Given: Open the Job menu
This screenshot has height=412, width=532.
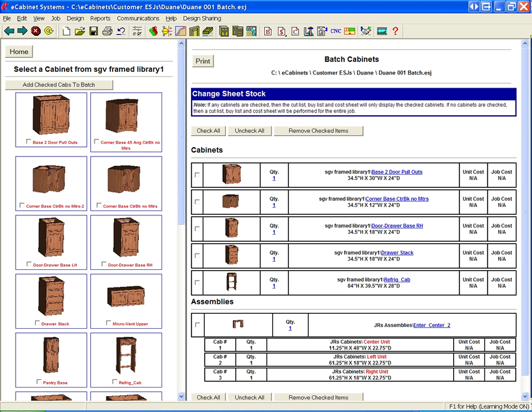Looking at the screenshot, I should click(x=56, y=18).
